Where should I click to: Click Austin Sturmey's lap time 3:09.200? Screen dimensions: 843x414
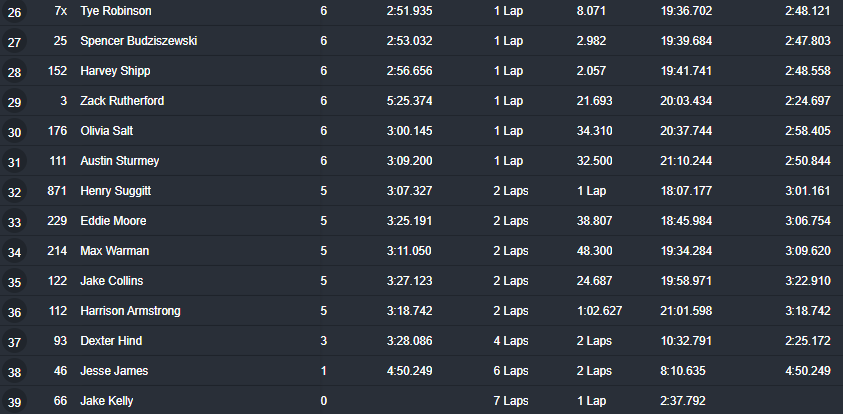409,161
